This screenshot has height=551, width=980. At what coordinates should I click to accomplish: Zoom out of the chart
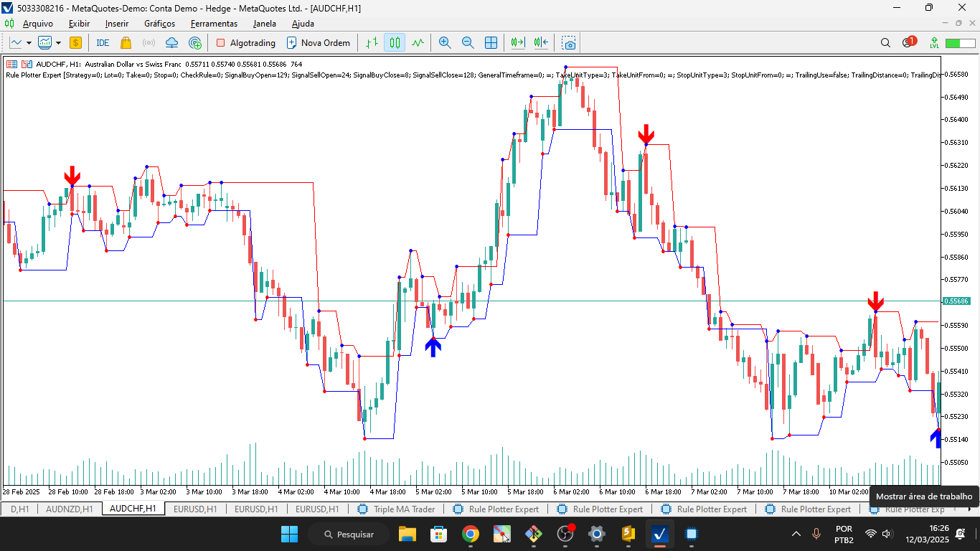(x=468, y=42)
